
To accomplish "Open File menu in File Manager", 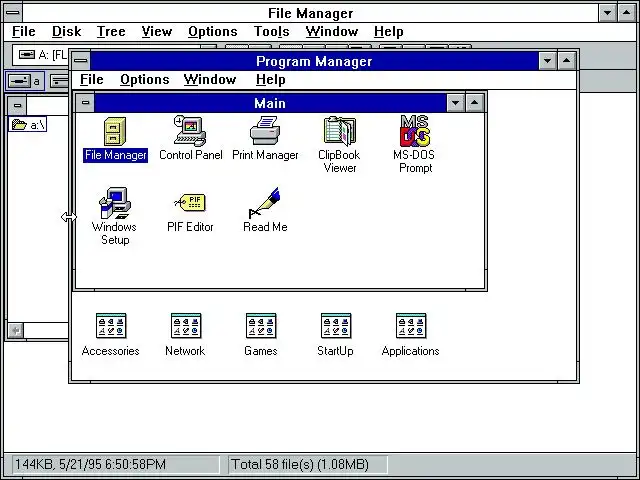I will (x=24, y=31).
